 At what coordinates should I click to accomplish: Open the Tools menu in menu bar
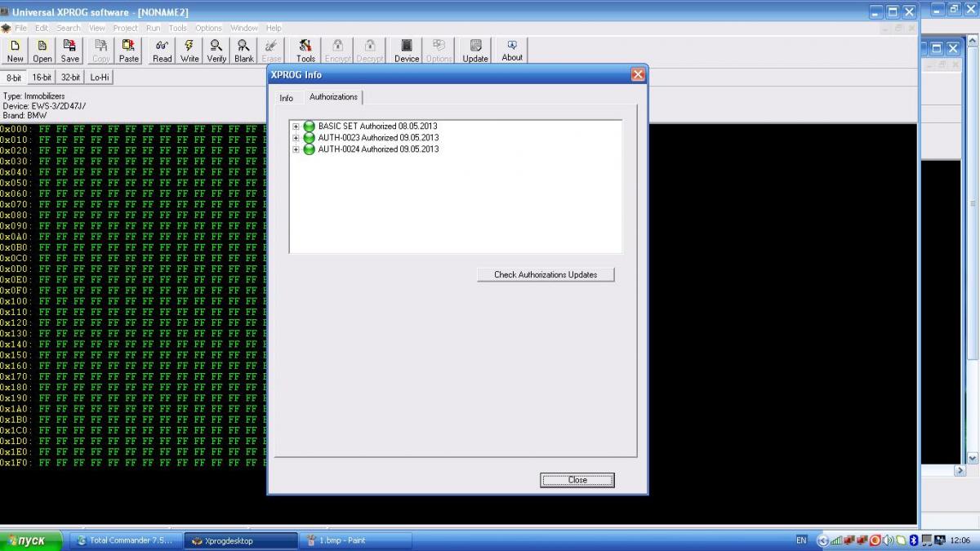pyautogui.click(x=178, y=28)
